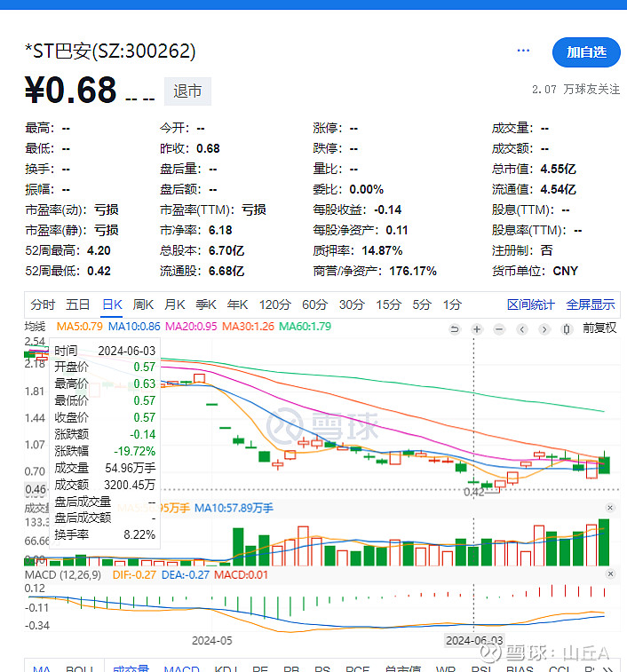
Task: Click the ¥0.68 current price
Action: pos(71,91)
